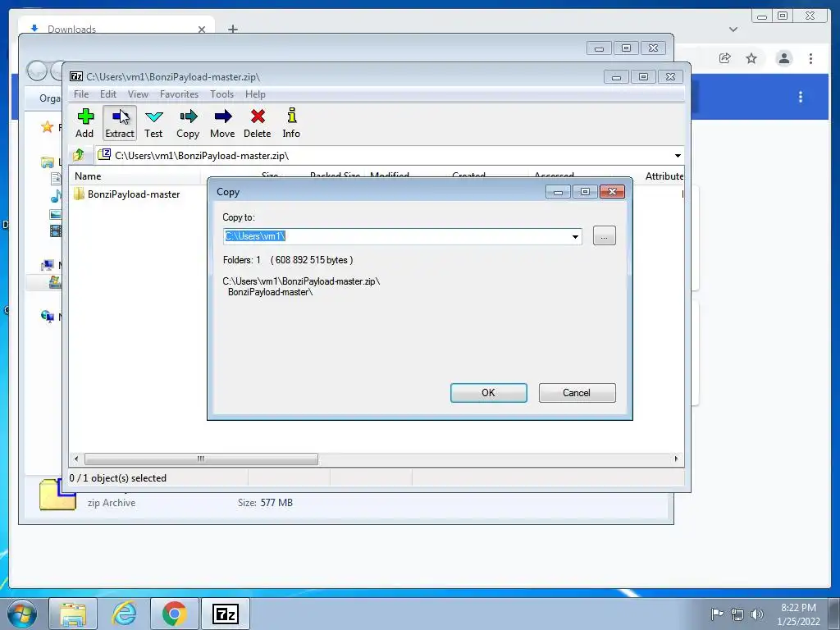The width and height of the screenshot is (840, 630).
Task: Open the Favorites menu
Action: pos(179,94)
